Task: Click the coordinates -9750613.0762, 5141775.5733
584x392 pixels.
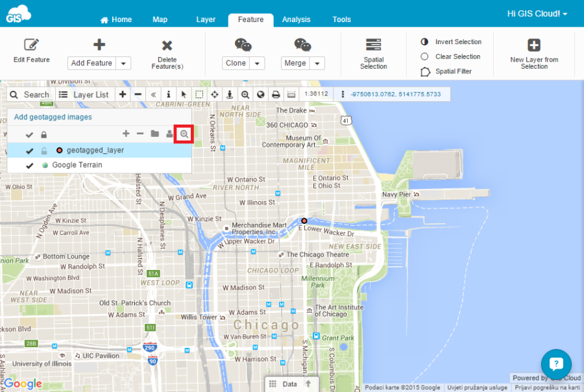Action: click(x=396, y=94)
